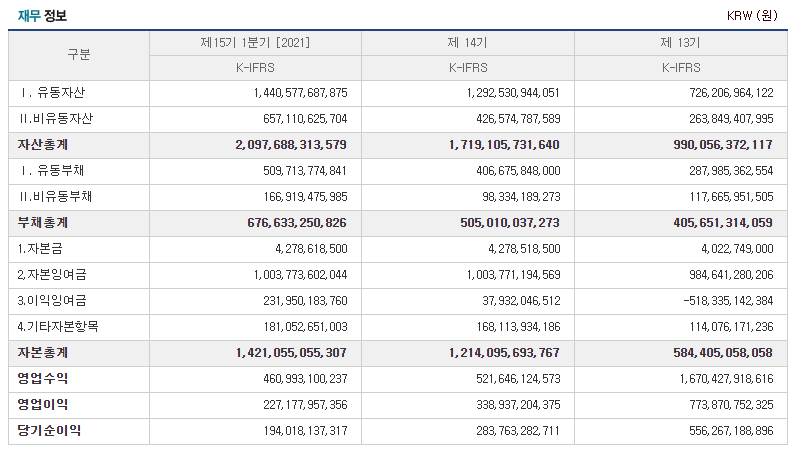Click value 181,052,651,003

(x=305, y=327)
